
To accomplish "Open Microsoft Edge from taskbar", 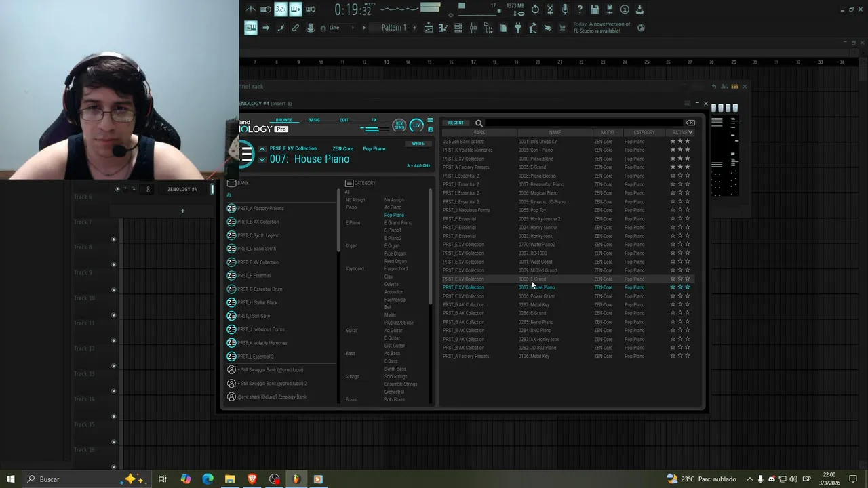I will tap(208, 479).
